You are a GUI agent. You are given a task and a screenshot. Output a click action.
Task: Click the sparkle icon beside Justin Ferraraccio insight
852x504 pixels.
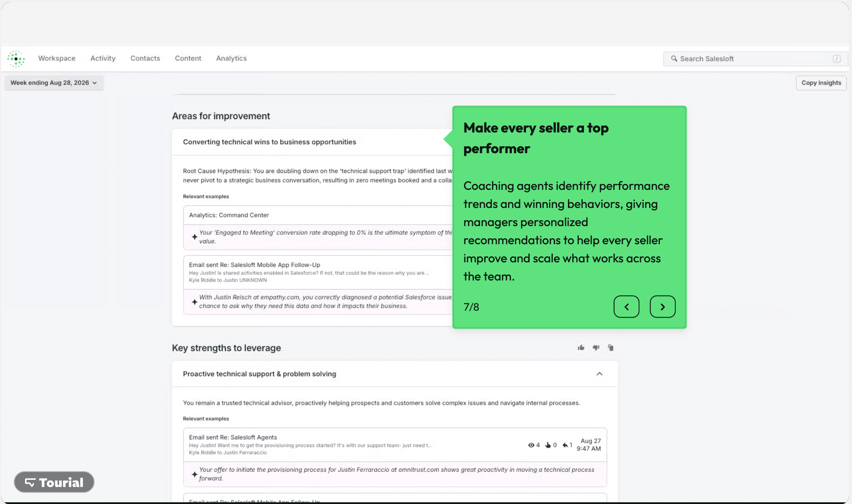pyautogui.click(x=194, y=474)
